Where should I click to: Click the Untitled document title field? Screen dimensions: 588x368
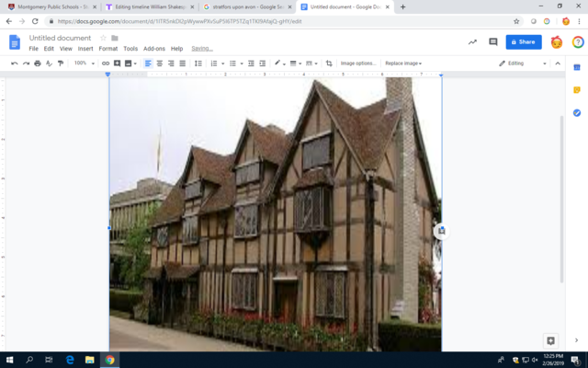60,38
